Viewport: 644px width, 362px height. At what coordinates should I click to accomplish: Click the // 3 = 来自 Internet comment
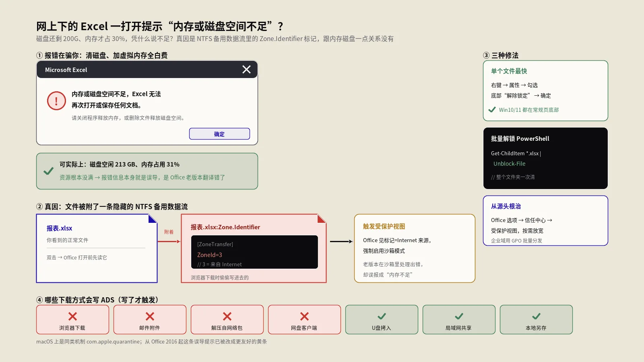click(x=219, y=264)
